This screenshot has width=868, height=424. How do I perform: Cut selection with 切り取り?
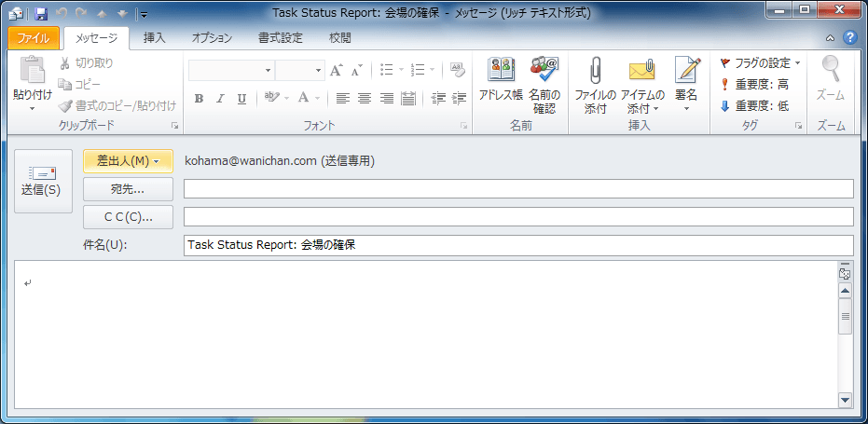click(86, 63)
